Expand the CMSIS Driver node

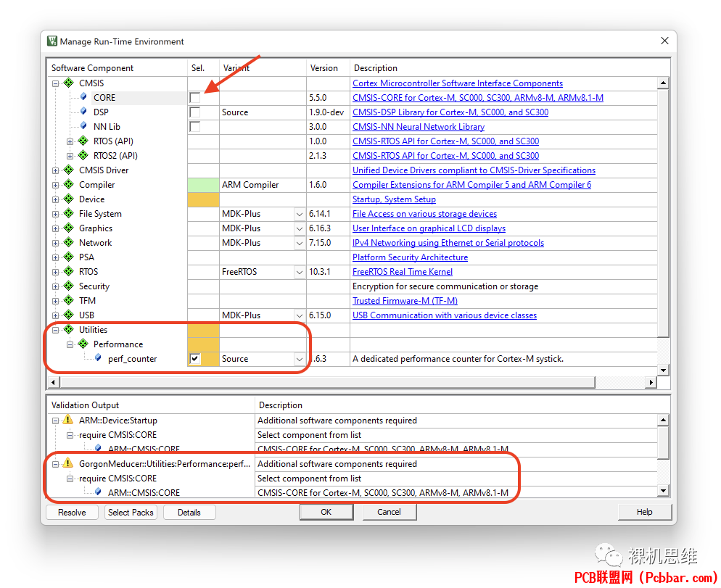click(x=56, y=170)
